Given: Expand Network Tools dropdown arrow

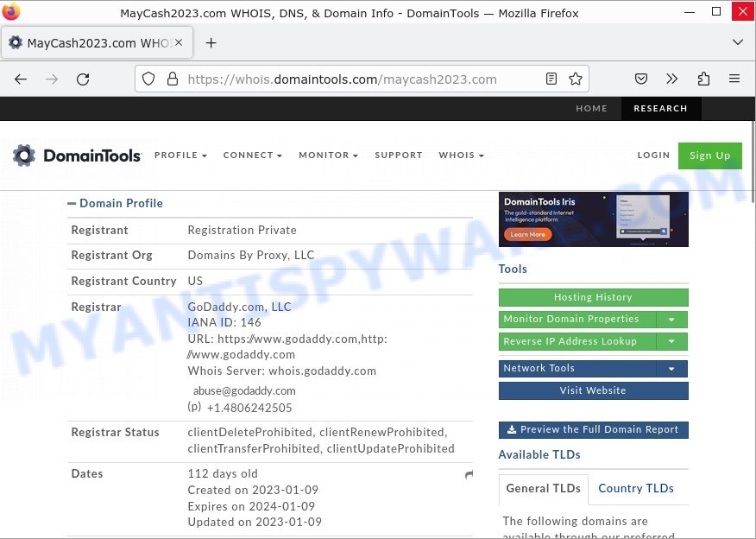Looking at the screenshot, I should (x=671, y=369).
